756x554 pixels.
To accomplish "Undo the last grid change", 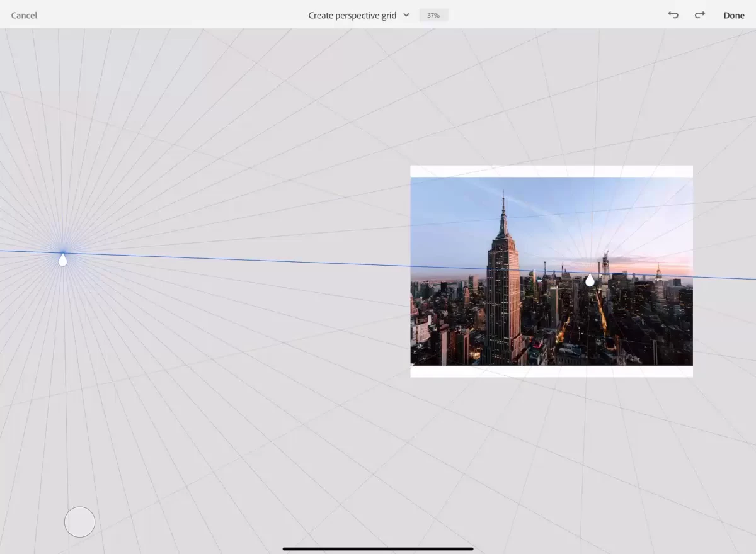I will pos(673,15).
